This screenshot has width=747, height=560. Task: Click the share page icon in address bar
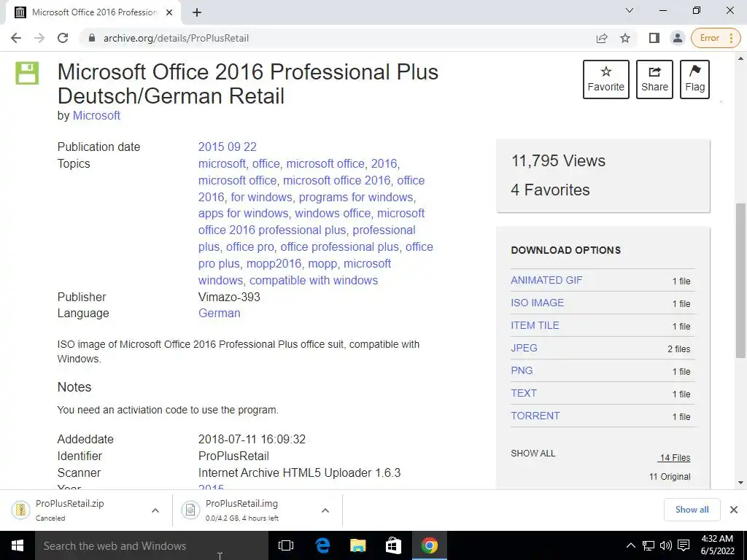click(x=602, y=38)
